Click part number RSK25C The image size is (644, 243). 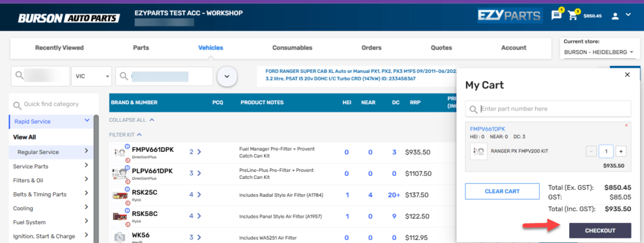[x=145, y=192]
